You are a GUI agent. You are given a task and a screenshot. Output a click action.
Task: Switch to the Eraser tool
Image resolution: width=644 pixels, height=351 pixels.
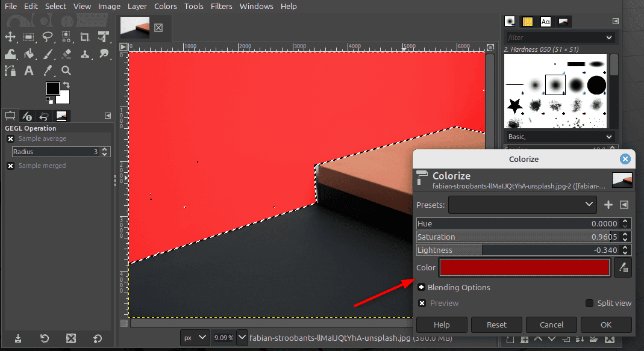(65, 54)
